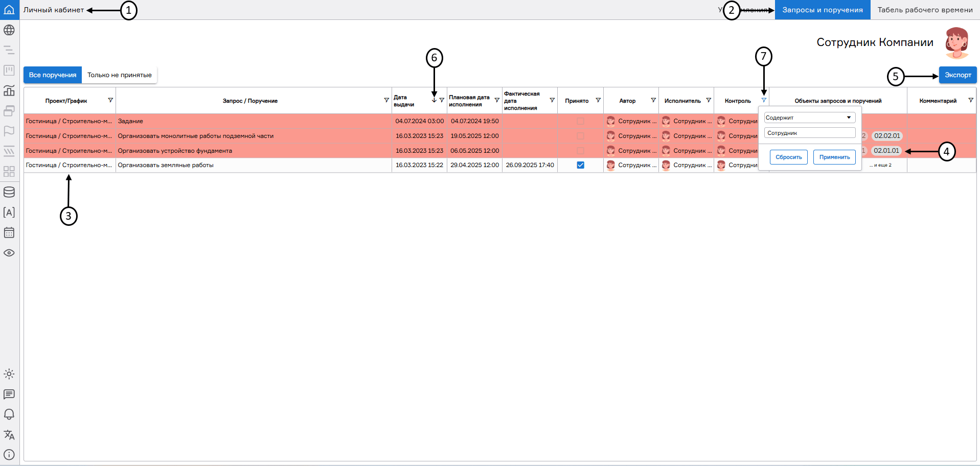Check the Принято box in the Задание row
The width and height of the screenshot is (980, 466).
[x=580, y=121]
